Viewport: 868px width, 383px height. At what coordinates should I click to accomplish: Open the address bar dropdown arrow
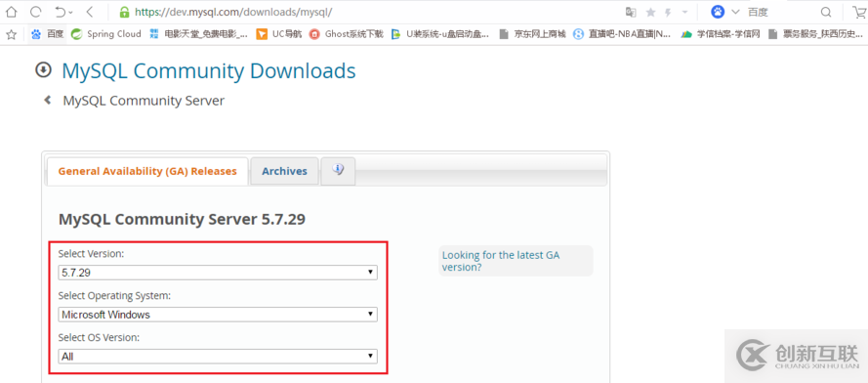click(x=685, y=12)
